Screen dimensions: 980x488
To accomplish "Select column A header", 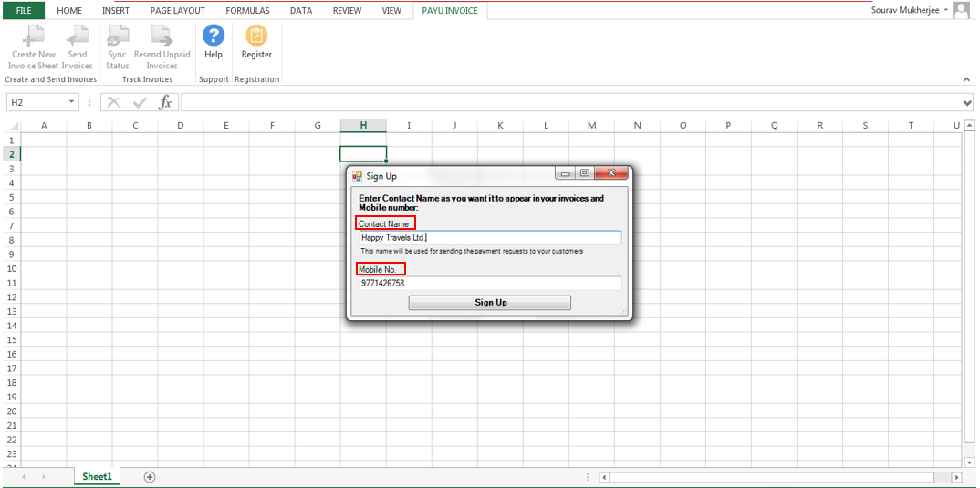I will [x=44, y=126].
